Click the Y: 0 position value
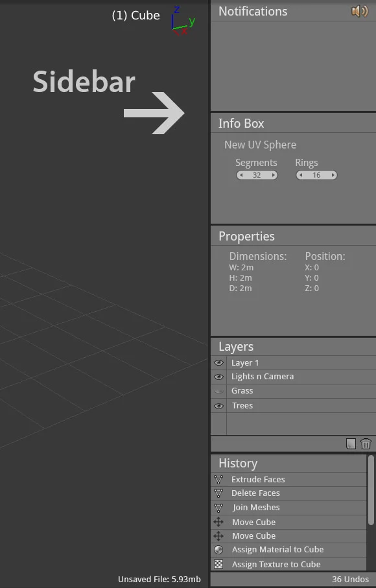The width and height of the screenshot is (376, 588). point(312,278)
